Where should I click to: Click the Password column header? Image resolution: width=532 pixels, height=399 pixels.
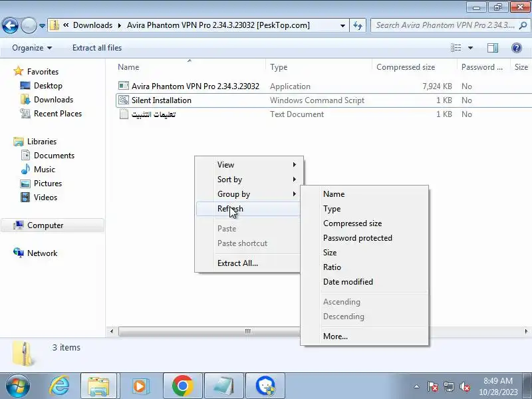(x=481, y=67)
